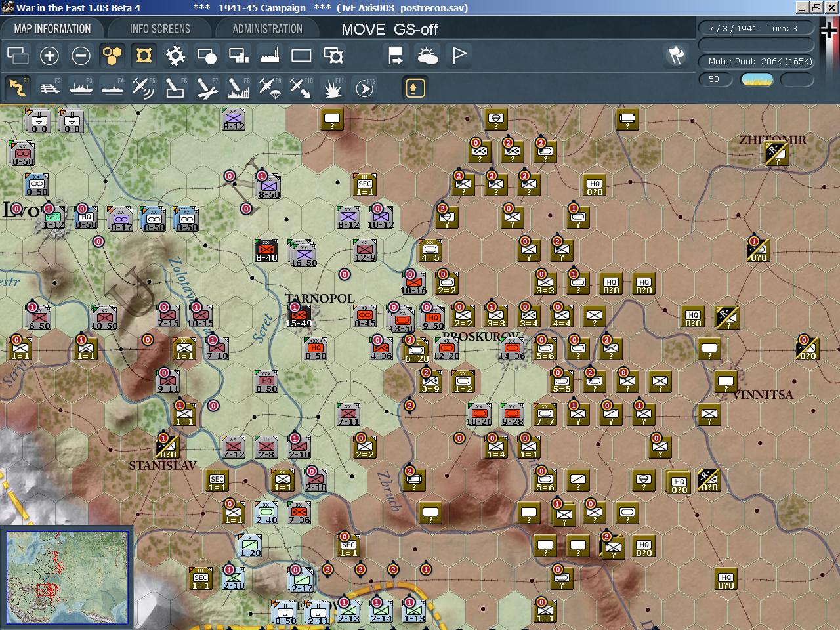Select the black 8-40 unit counter

click(x=266, y=251)
